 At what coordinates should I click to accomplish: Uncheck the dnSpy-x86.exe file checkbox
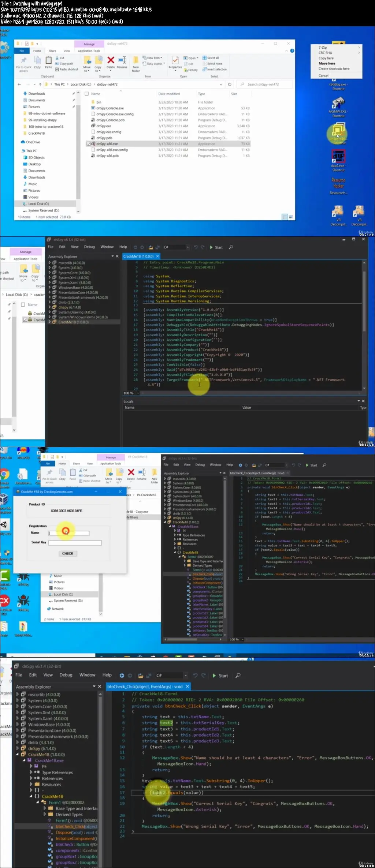88,144
